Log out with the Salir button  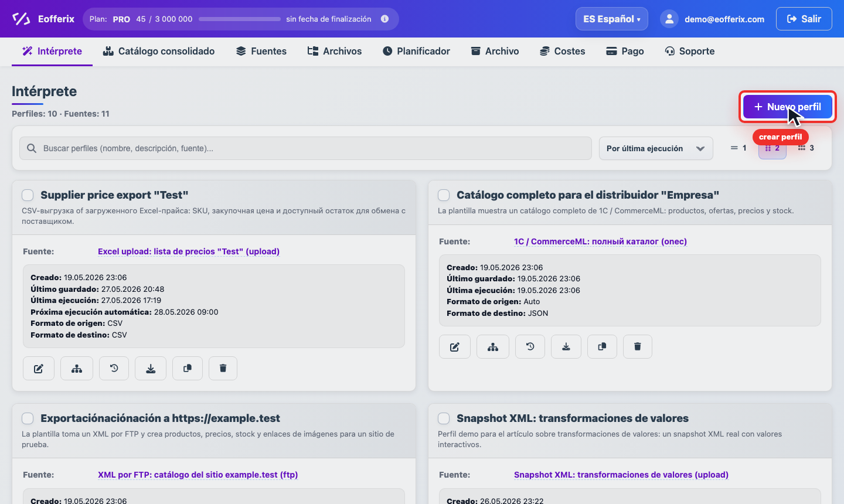coord(804,19)
